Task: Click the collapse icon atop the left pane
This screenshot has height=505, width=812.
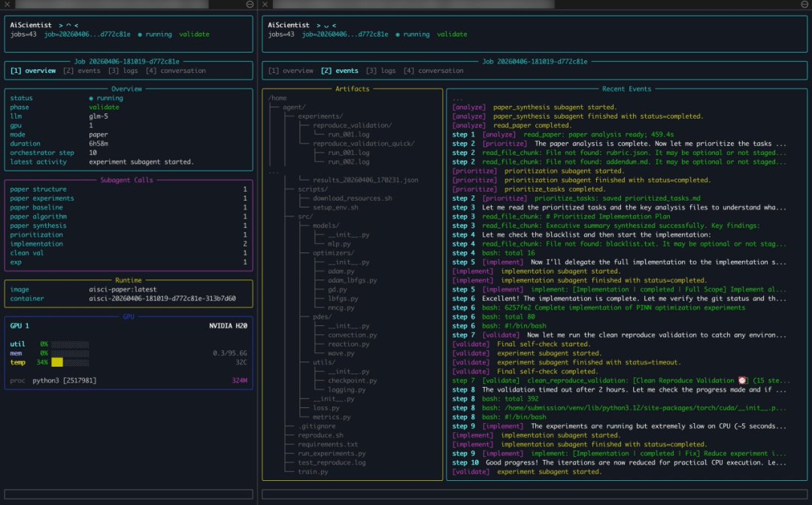Action: coord(250,5)
